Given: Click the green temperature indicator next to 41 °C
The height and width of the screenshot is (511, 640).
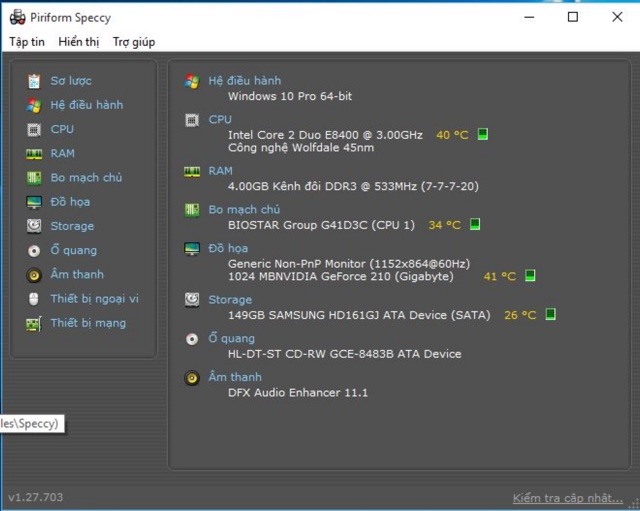Looking at the screenshot, I should point(530,275).
